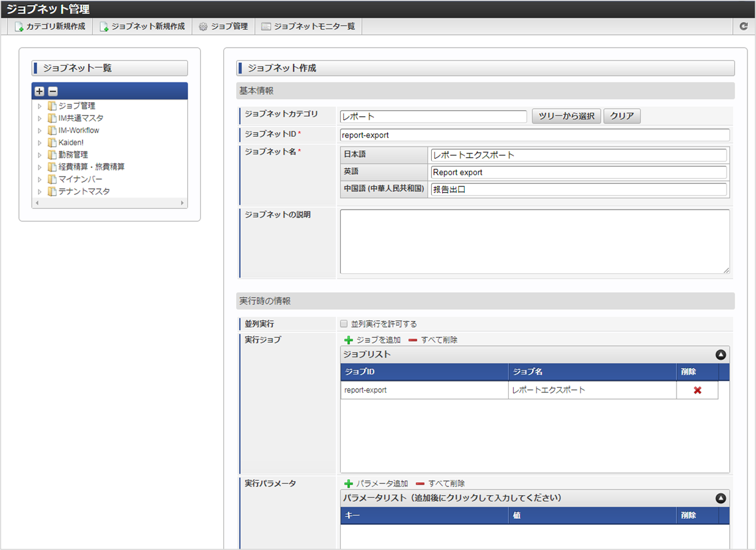Expand the ジョブ管理 tree node
756x550 pixels.
tap(40, 106)
